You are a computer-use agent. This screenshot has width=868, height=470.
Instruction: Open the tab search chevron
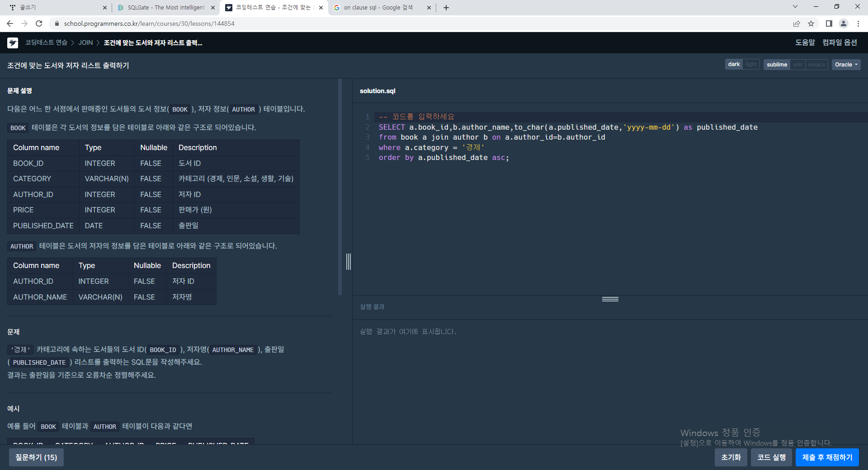[795, 7]
